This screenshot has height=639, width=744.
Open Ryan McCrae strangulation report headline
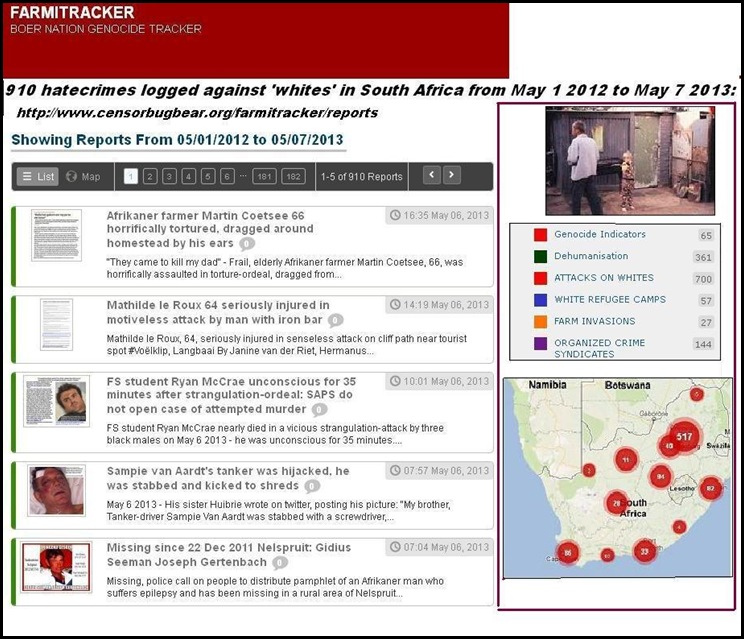230,395
